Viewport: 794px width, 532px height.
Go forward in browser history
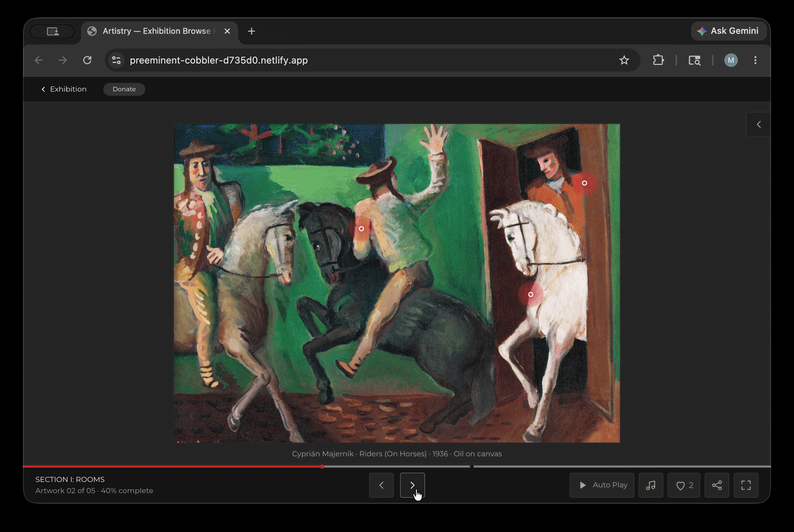[x=63, y=60]
